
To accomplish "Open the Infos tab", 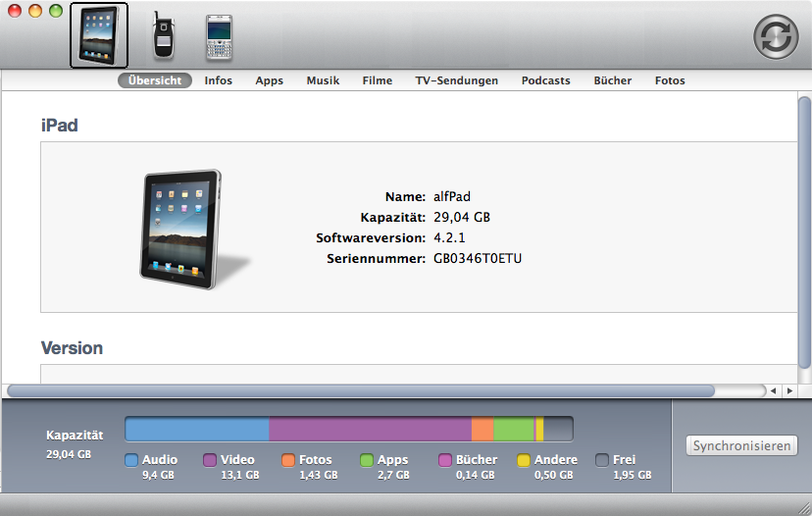I will pyautogui.click(x=218, y=80).
